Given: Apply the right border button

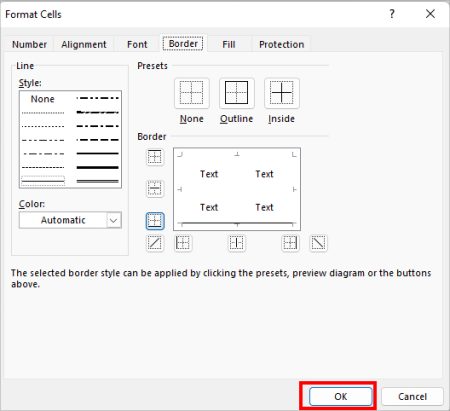Looking at the screenshot, I should click(290, 243).
